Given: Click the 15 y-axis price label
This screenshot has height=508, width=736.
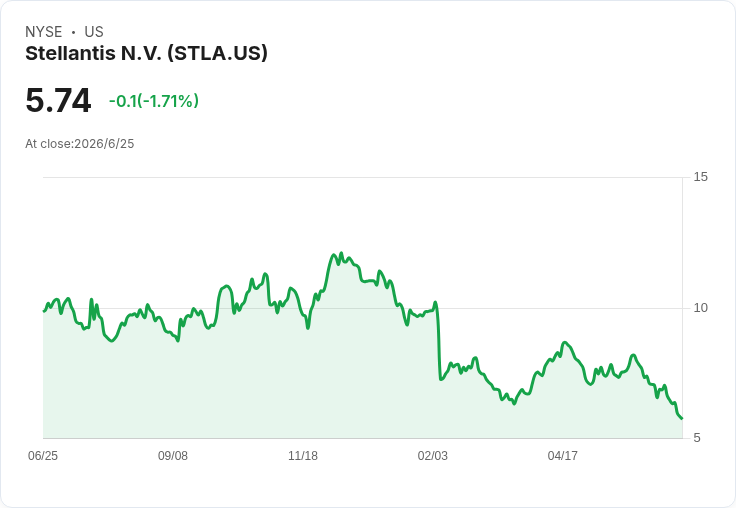Looking at the screenshot, I should (x=700, y=177).
